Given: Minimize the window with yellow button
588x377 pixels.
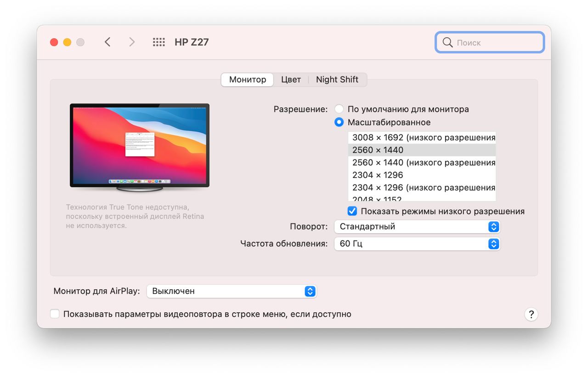Looking at the screenshot, I should coord(67,42).
